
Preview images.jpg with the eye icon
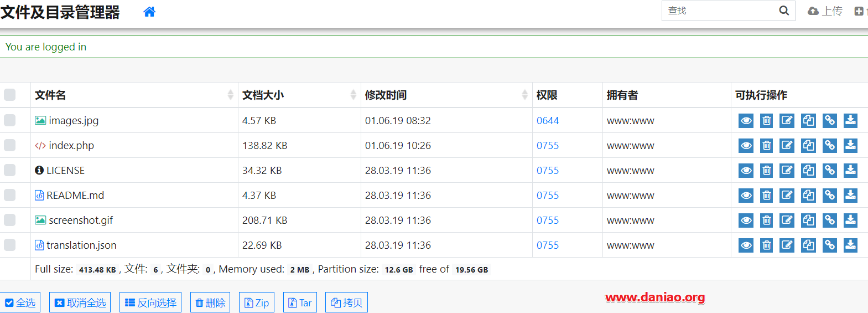746,121
